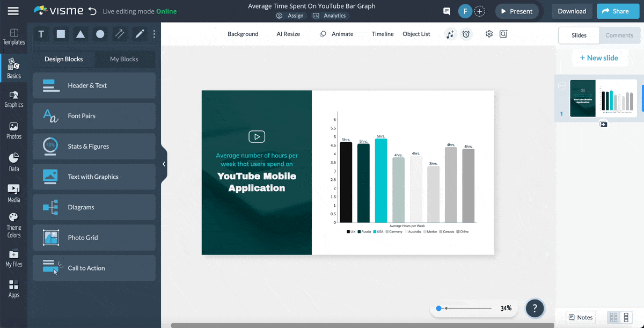Switch to the Comments tab
This screenshot has height=328, width=644.
(x=619, y=35)
